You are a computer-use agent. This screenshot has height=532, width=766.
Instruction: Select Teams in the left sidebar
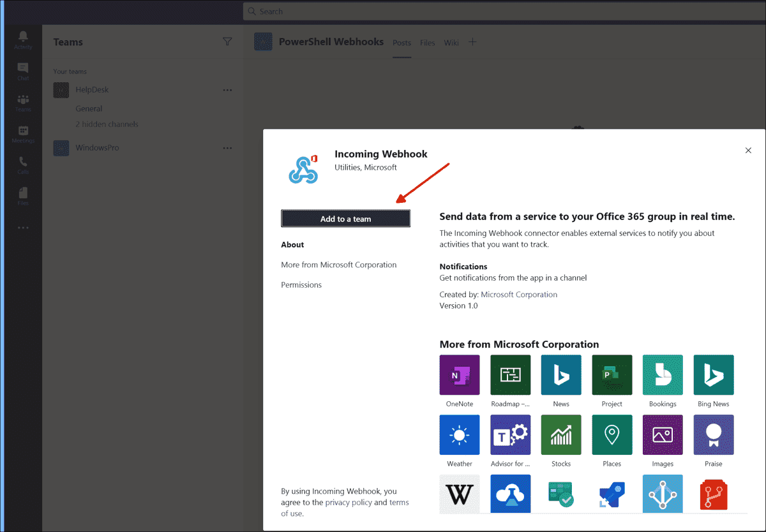23,102
